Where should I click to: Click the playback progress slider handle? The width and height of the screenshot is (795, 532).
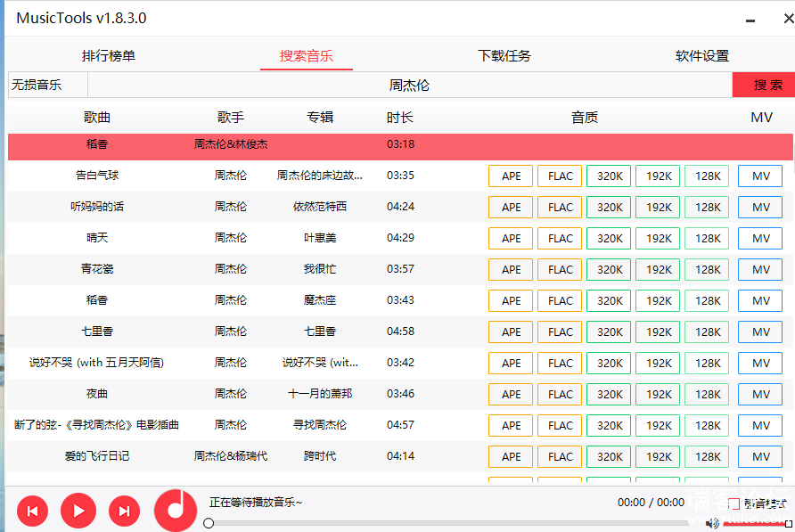tap(209, 523)
